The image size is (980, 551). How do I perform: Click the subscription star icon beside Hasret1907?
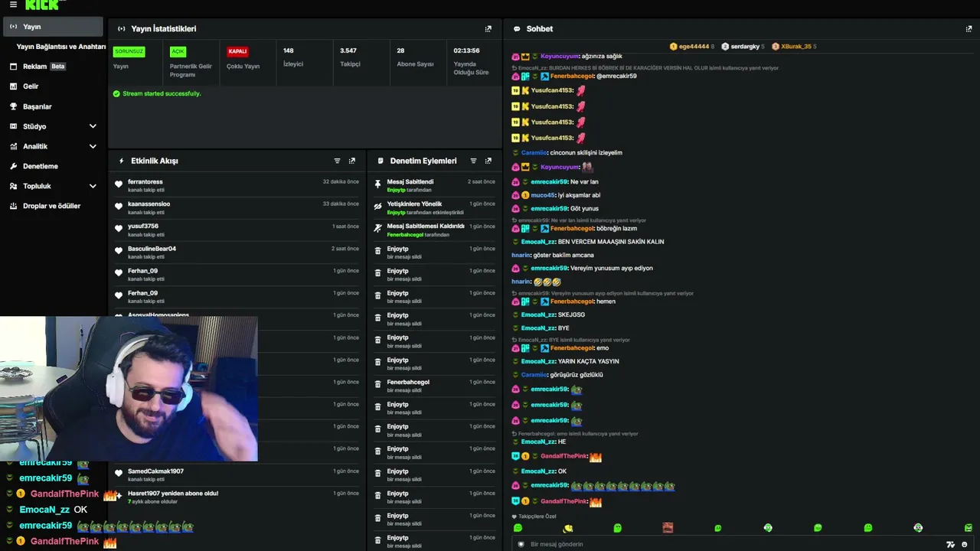point(119,496)
